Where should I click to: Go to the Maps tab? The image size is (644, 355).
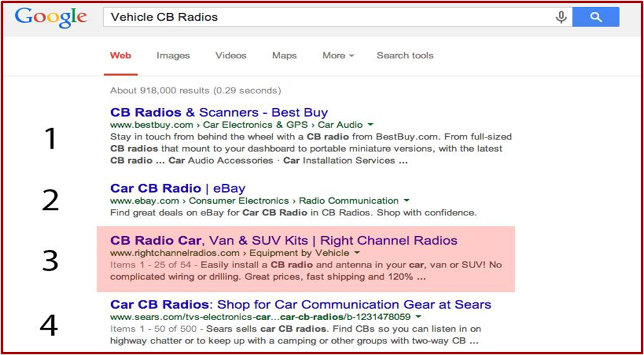pyautogui.click(x=284, y=56)
